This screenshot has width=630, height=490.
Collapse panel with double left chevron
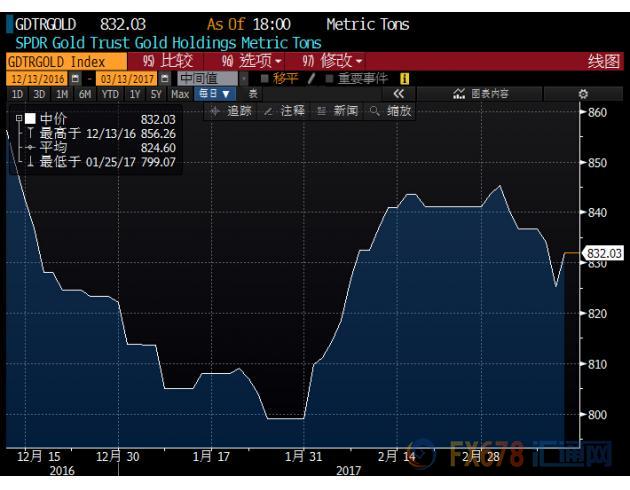[399, 94]
